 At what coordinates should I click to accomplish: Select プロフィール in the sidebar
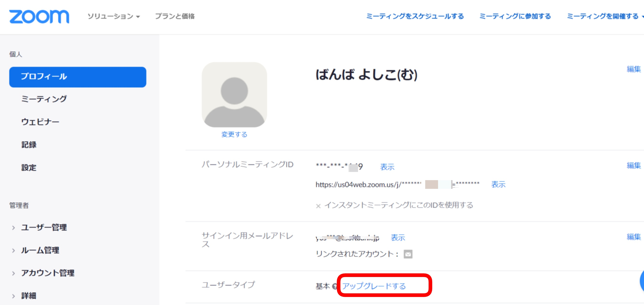click(x=78, y=77)
